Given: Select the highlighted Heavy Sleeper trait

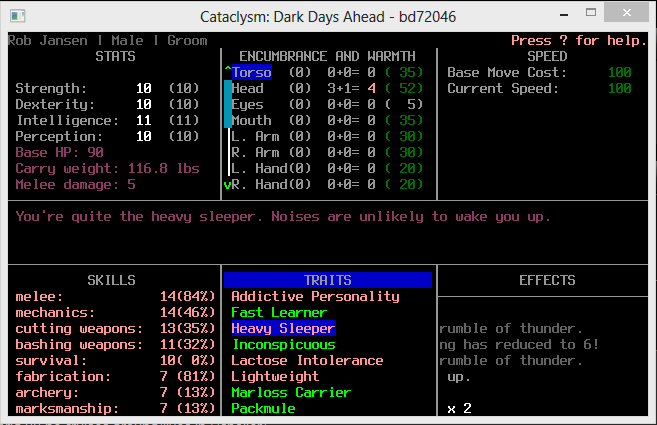Looking at the screenshot, I should pyautogui.click(x=284, y=328).
